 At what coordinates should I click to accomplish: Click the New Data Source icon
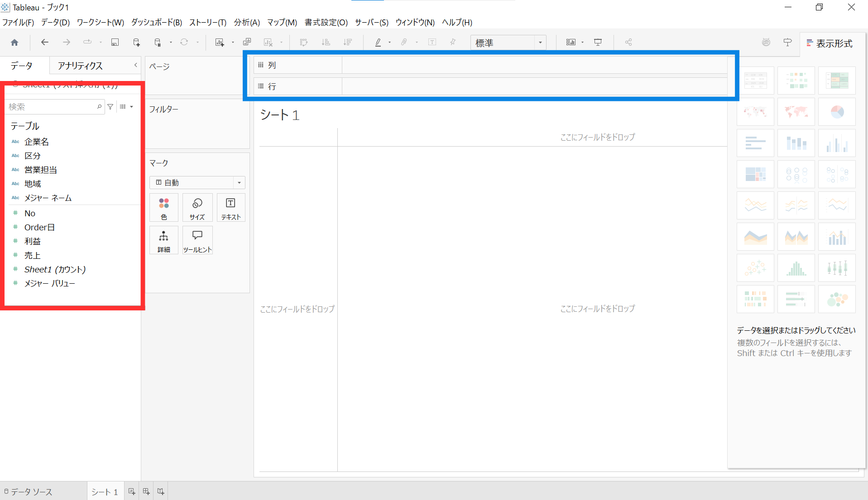point(136,43)
